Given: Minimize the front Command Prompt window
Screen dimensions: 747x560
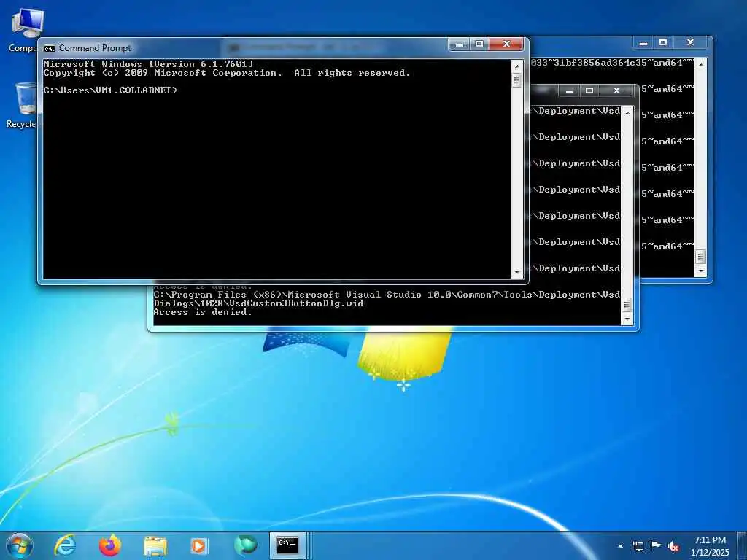Looking at the screenshot, I should [x=460, y=44].
